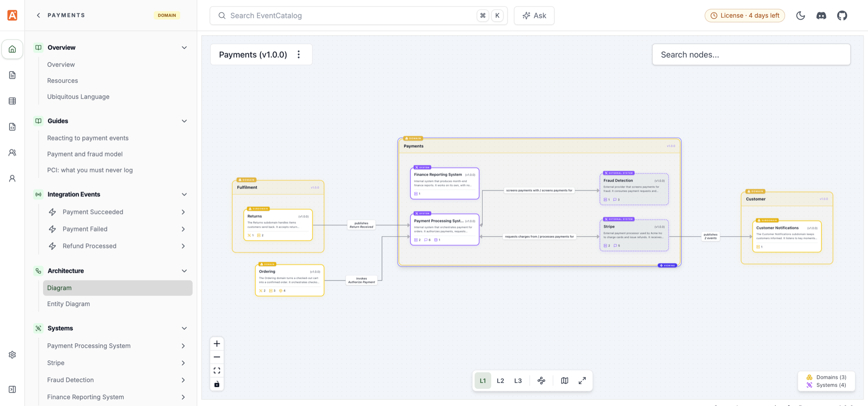Collapse the Overview section
The height and width of the screenshot is (406, 868).
[x=184, y=48]
